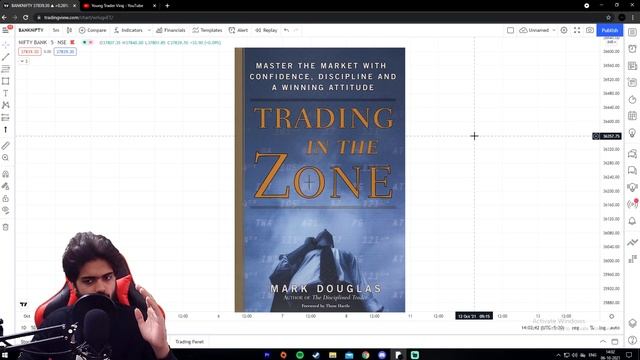The height and width of the screenshot is (360, 640).
Task: Open the select layout square icon
Action: pyautogui.click(x=510, y=30)
